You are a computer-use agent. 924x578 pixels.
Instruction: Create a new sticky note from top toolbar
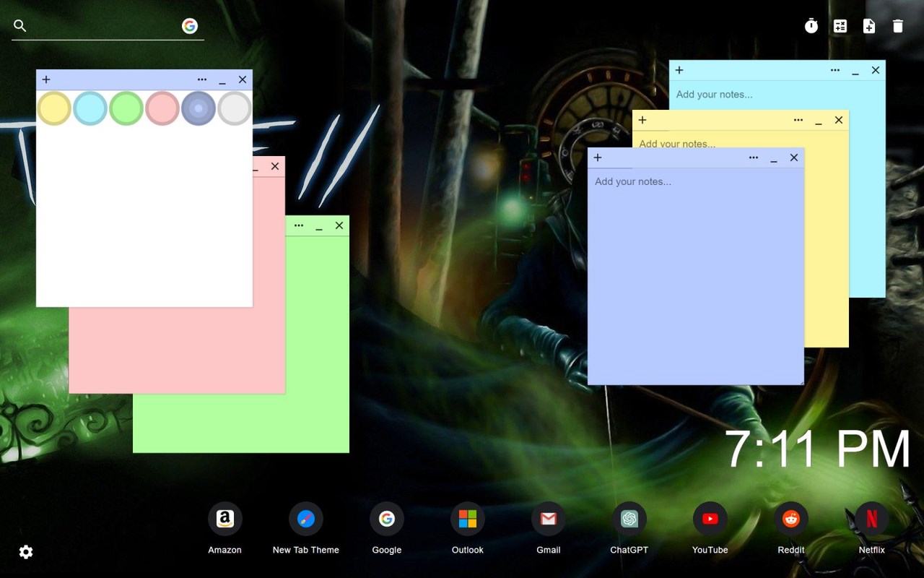pos(869,26)
